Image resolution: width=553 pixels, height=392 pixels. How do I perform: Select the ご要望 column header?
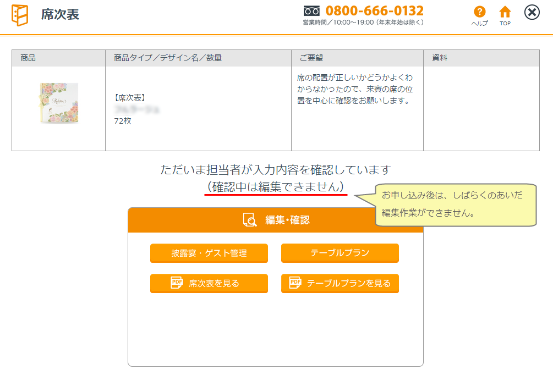pyautogui.click(x=312, y=58)
